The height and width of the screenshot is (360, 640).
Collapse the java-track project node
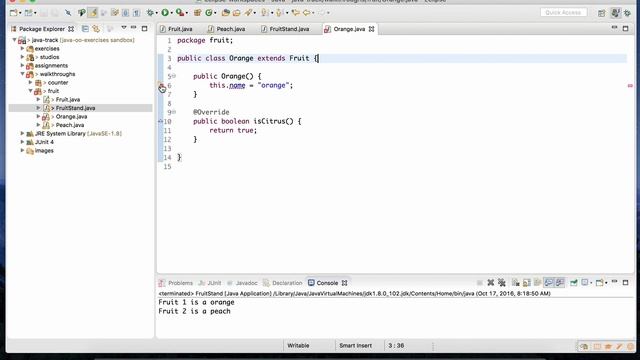click(14, 40)
